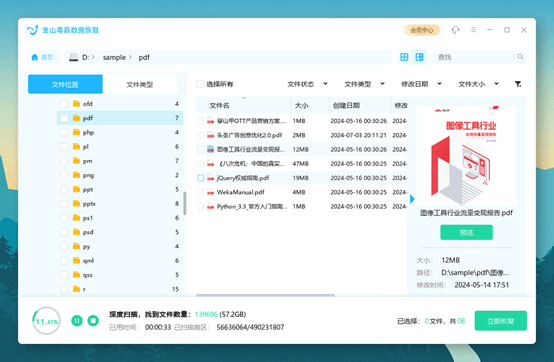The width and height of the screenshot is (554, 362).
Task: Click the chevron after D: in path
Action: click(93, 57)
